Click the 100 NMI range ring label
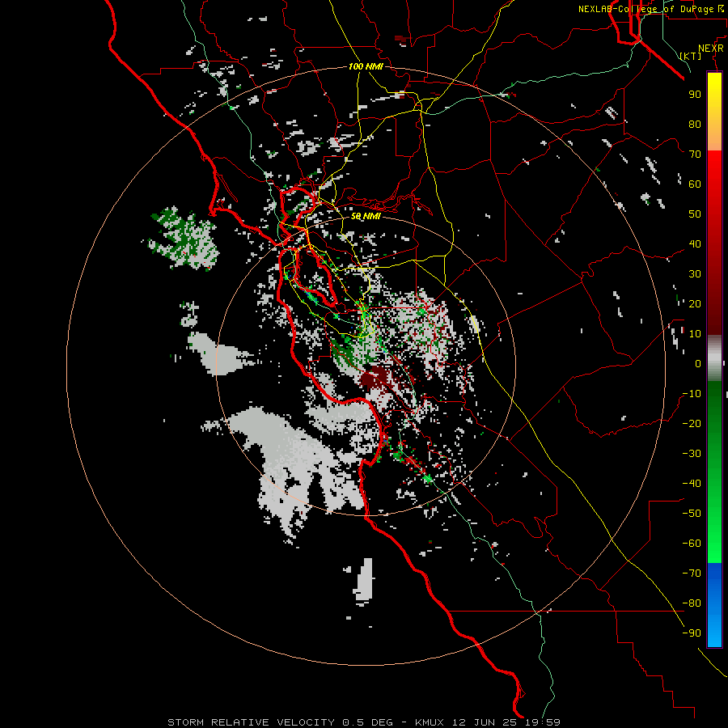The width and height of the screenshot is (728, 728). click(x=366, y=66)
